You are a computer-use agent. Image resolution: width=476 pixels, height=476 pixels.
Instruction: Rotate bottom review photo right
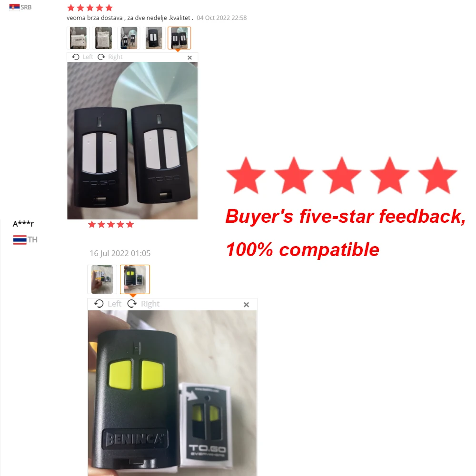click(143, 304)
